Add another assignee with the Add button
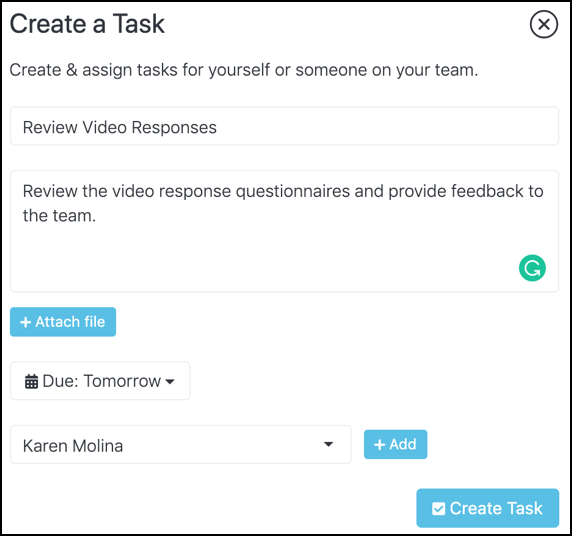The height and width of the screenshot is (536, 572). pos(395,444)
